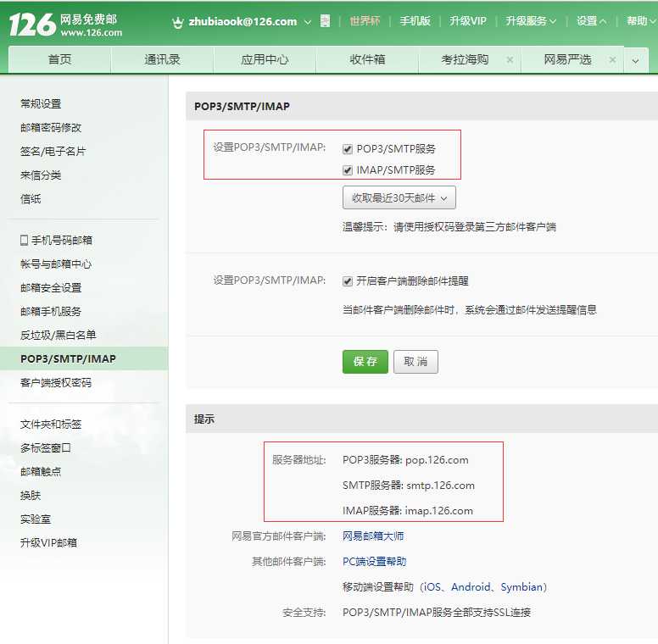
Task: Click the 世界杯 link in header
Action: pyautogui.click(x=365, y=21)
